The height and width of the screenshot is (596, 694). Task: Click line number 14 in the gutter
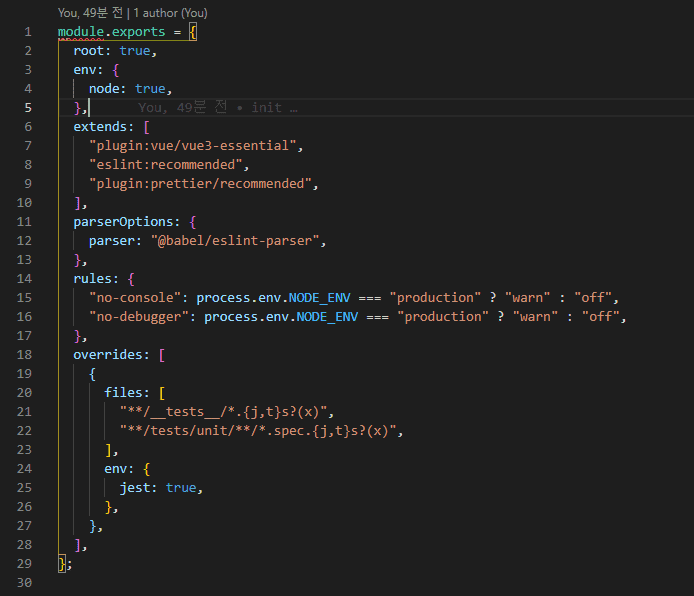click(x=24, y=279)
